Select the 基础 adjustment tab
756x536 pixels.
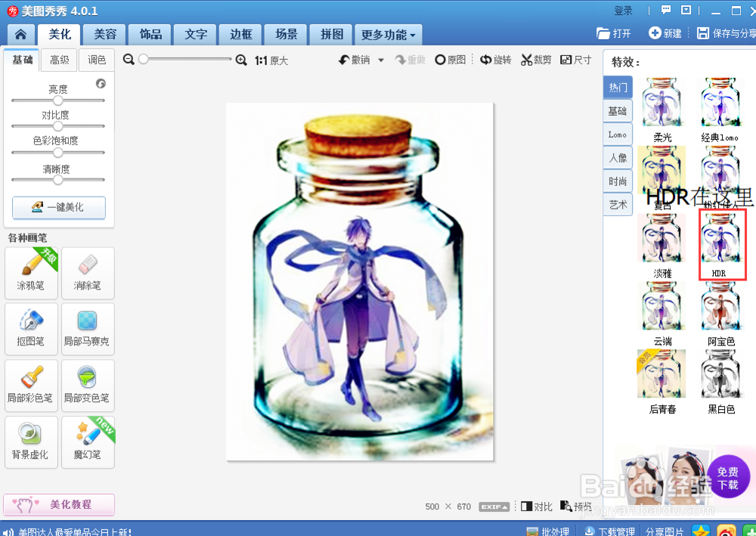tap(22, 60)
